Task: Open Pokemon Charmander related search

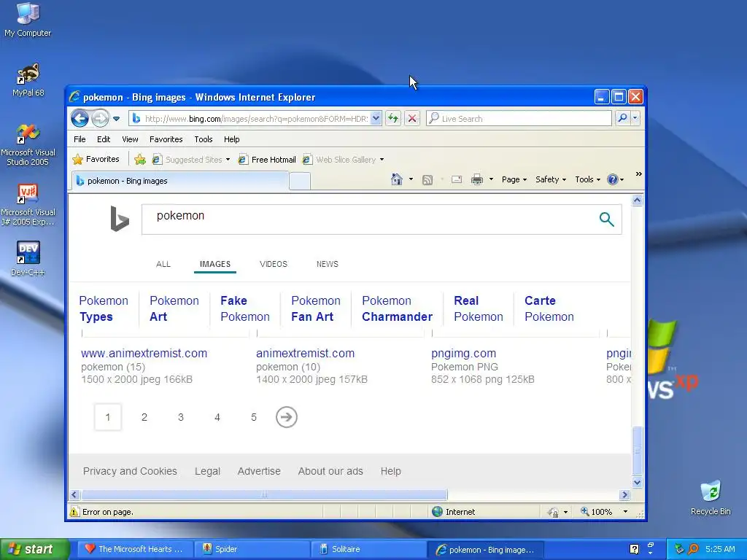Action: click(x=397, y=308)
